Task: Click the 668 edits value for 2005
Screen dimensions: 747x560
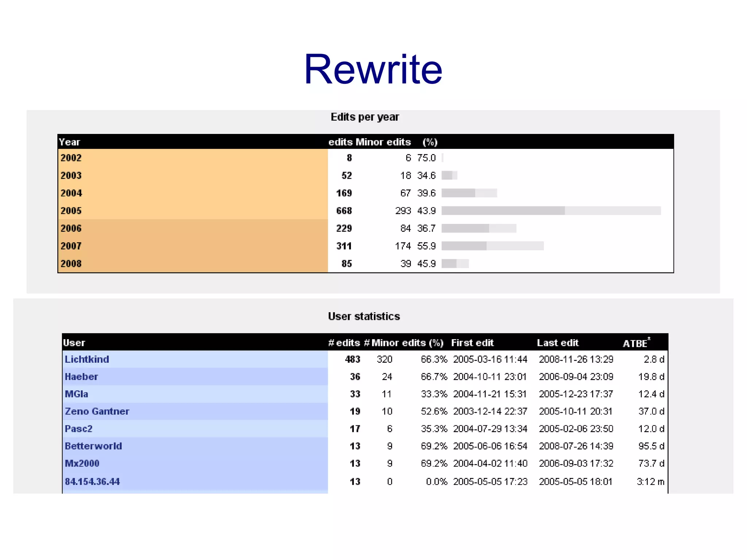Action: point(344,211)
